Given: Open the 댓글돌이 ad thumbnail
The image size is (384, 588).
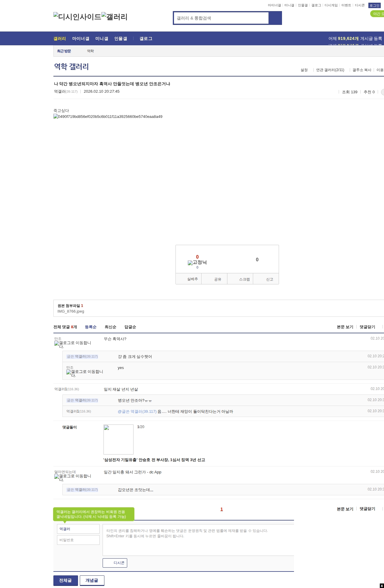Looking at the screenshot, I should pos(118,439).
